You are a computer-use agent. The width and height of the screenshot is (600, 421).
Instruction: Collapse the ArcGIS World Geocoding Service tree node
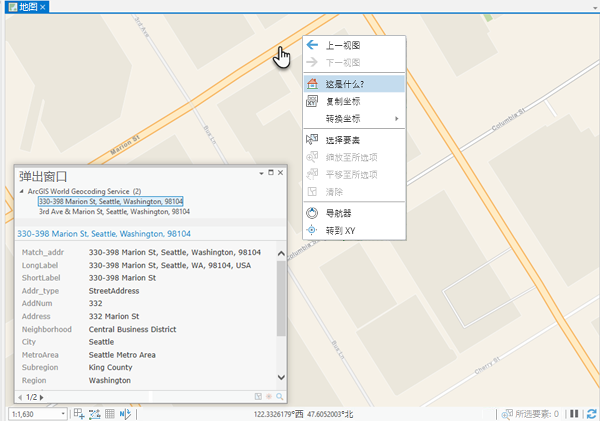tap(22, 191)
